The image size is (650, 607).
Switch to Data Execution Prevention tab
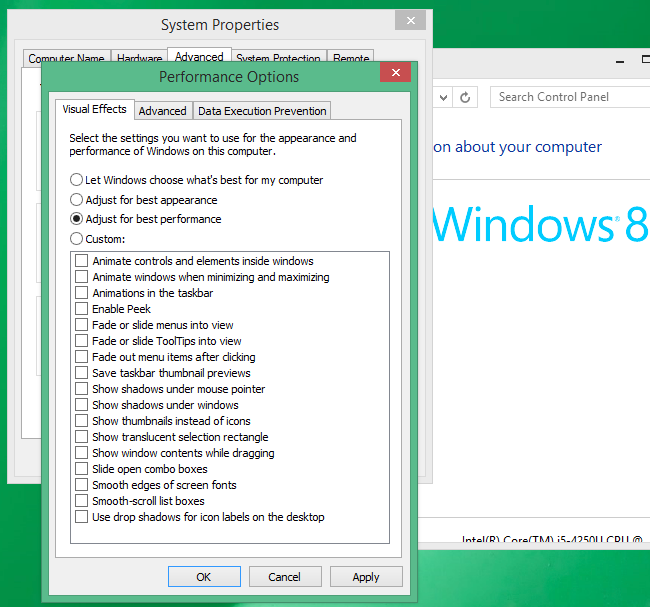coord(262,111)
